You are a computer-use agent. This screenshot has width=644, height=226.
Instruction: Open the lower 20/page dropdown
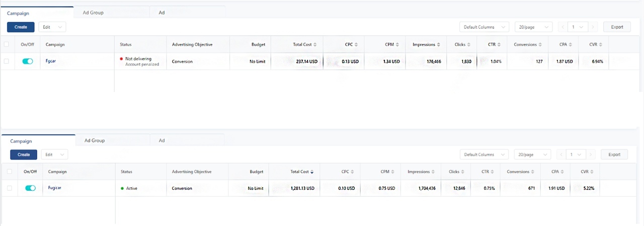tap(532, 155)
